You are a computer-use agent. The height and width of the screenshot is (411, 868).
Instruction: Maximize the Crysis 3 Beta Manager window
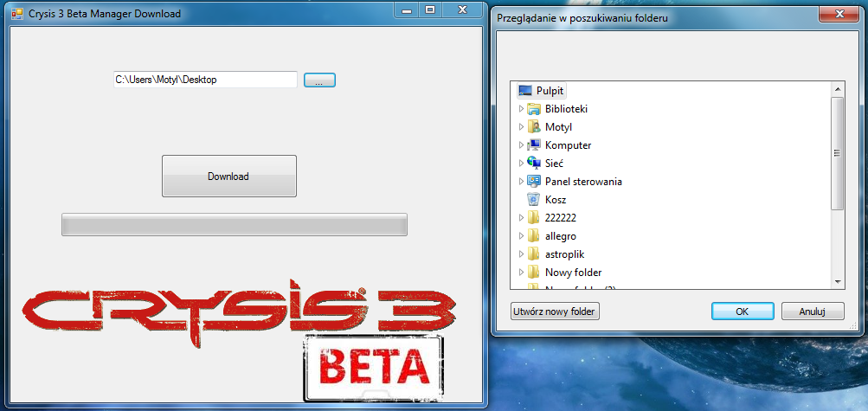(x=431, y=10)
